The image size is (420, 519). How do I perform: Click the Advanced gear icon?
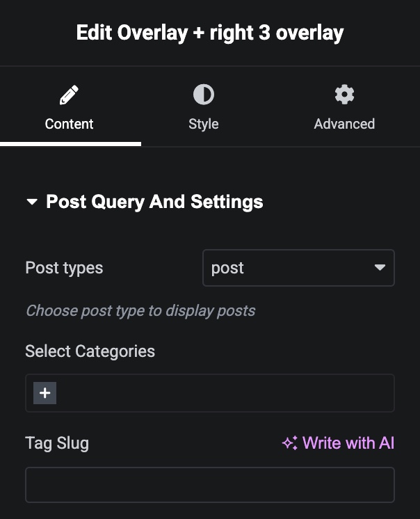[344, 95]
